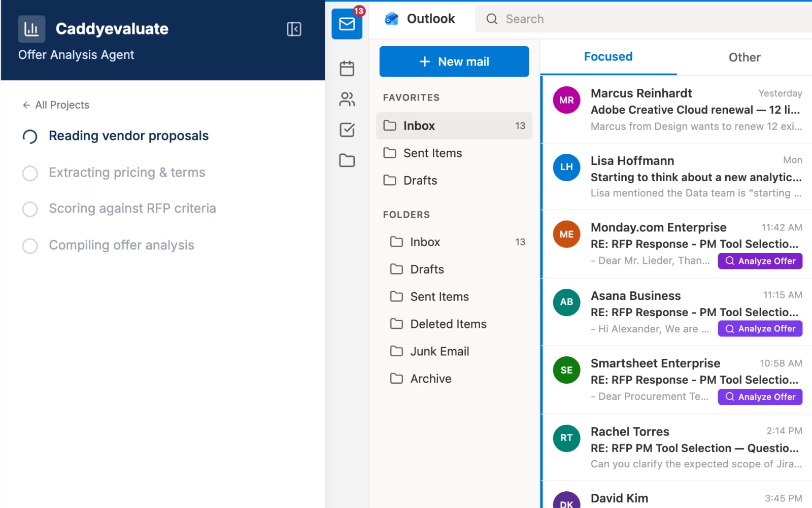The image size is (812, 508).
Task: Click the AB avatar for Asana Business
Action: pyautogui.click(x=566, y=302)
